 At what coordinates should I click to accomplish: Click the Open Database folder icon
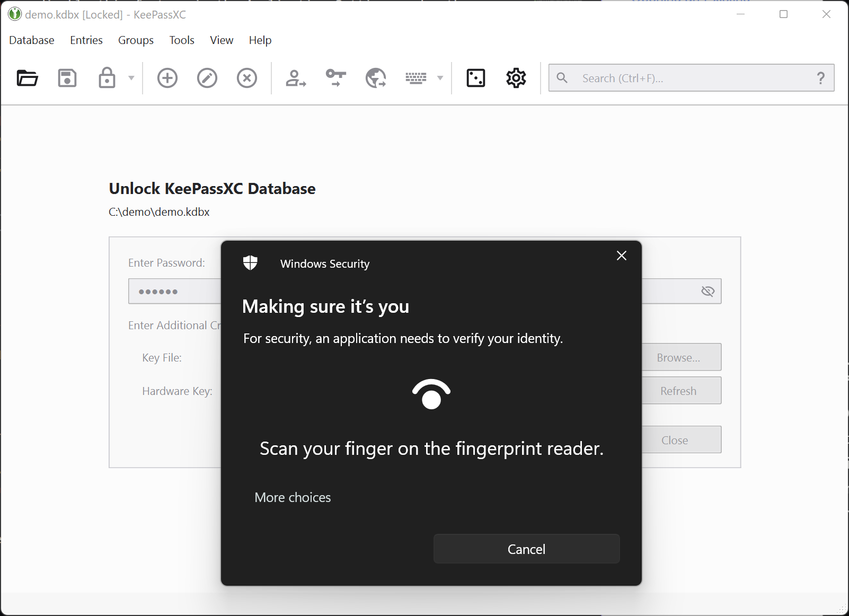point(27,78)
